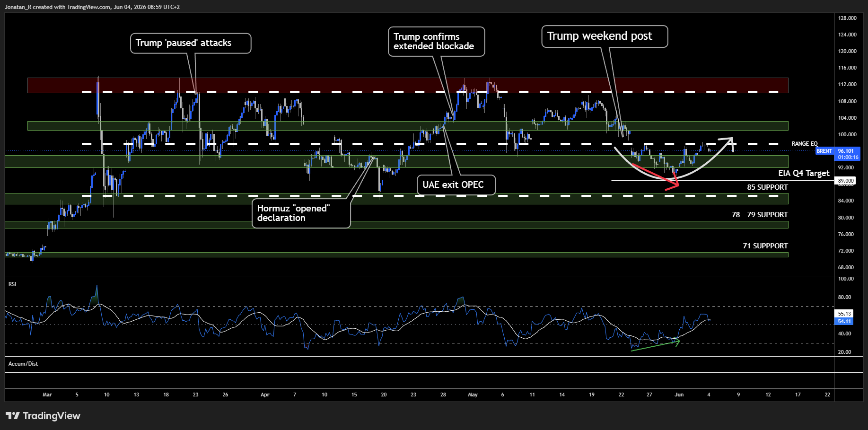Click the Jun label on the time axis
Screen dimensions: 868x430
point(679,395)
